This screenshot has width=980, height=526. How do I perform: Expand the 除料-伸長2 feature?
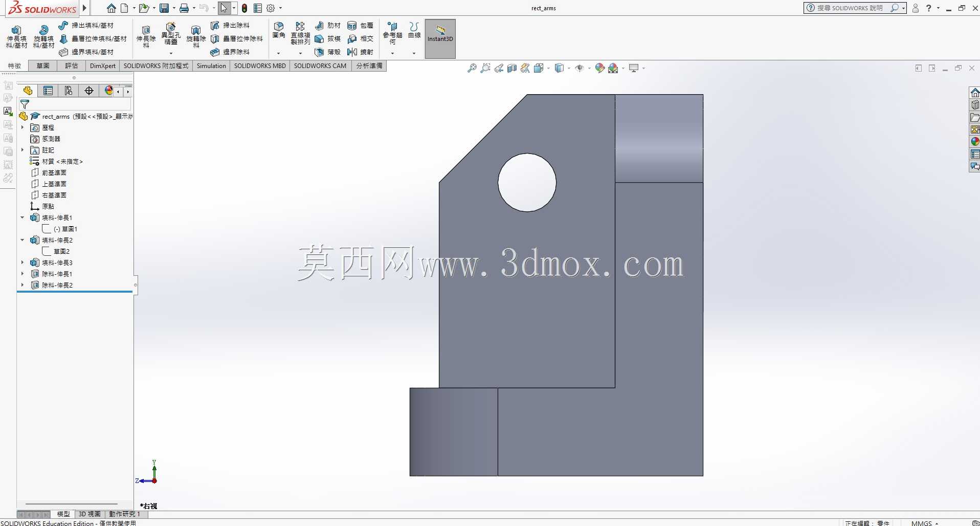[x=23, y=285]
